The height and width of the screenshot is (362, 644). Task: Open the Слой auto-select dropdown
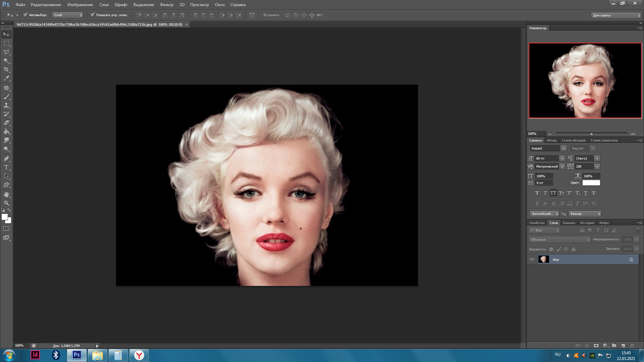pyautogui.click(x=68, y=15)
